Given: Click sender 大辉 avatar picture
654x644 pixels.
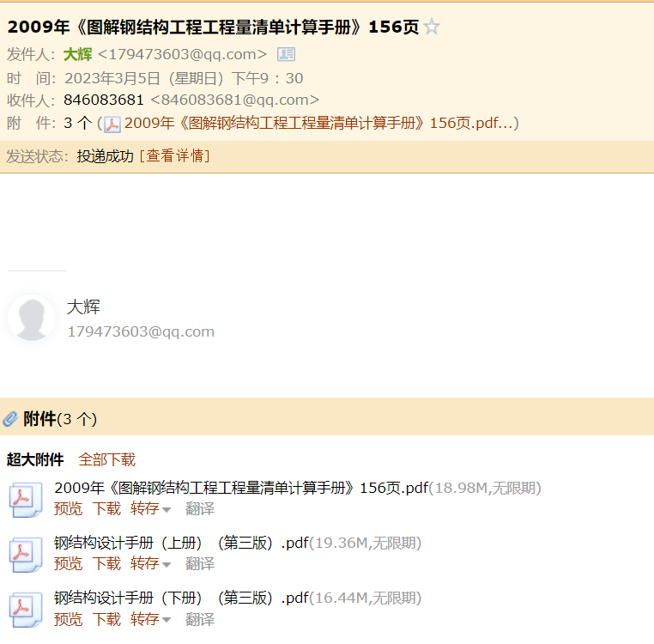Looking at the screenshot, I should (31, 318).
